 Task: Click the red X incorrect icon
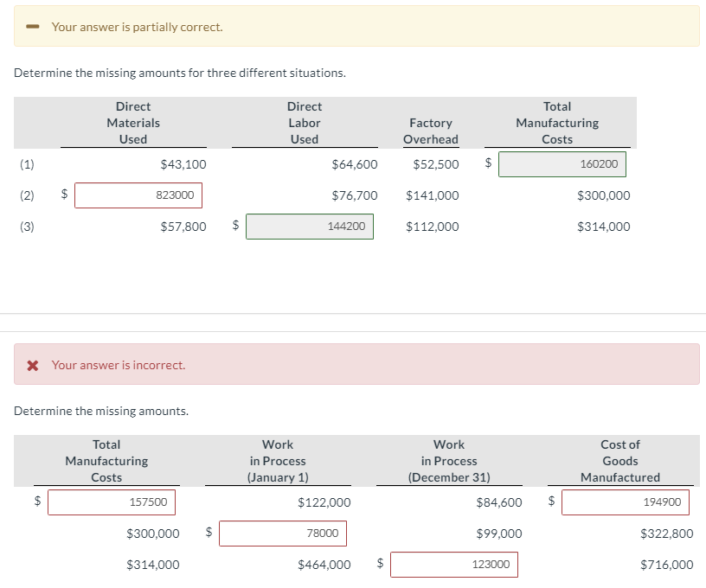click(x=32, y=365)
